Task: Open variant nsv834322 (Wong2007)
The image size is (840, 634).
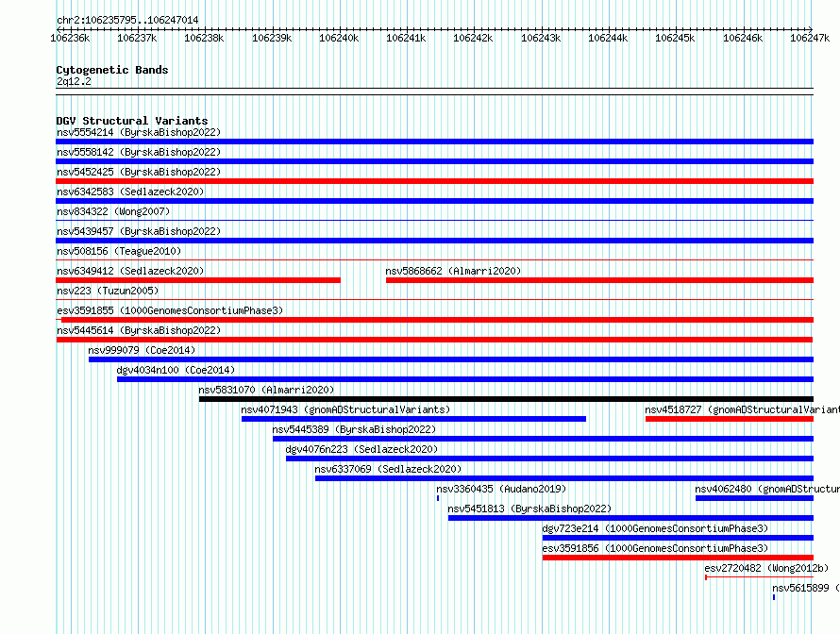Action: pos(113,211)
